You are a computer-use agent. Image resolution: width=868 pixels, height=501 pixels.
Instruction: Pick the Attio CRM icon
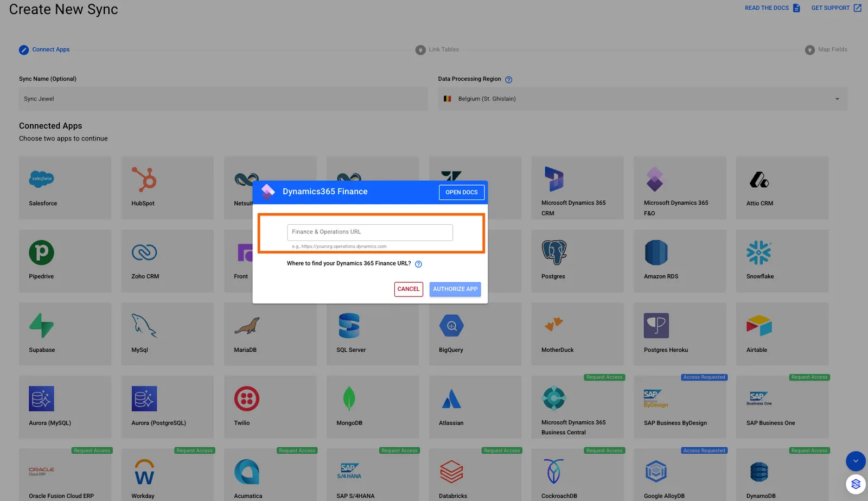759,180
